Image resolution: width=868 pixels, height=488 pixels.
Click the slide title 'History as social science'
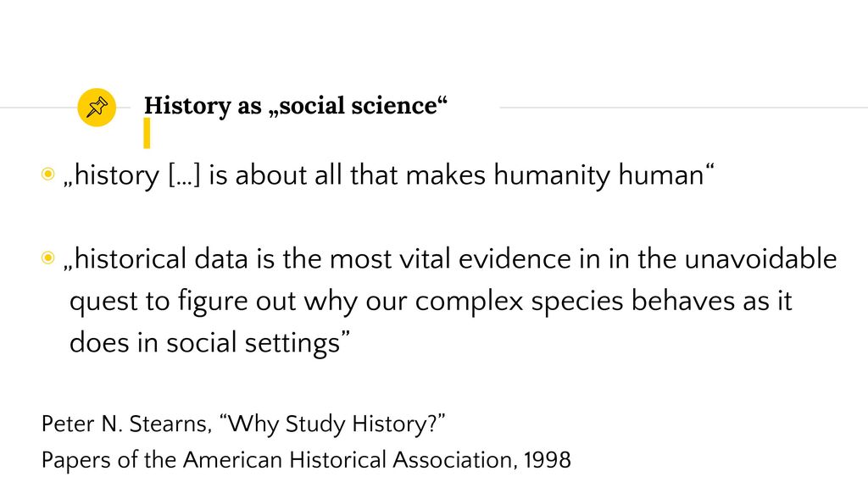point(296,105)
